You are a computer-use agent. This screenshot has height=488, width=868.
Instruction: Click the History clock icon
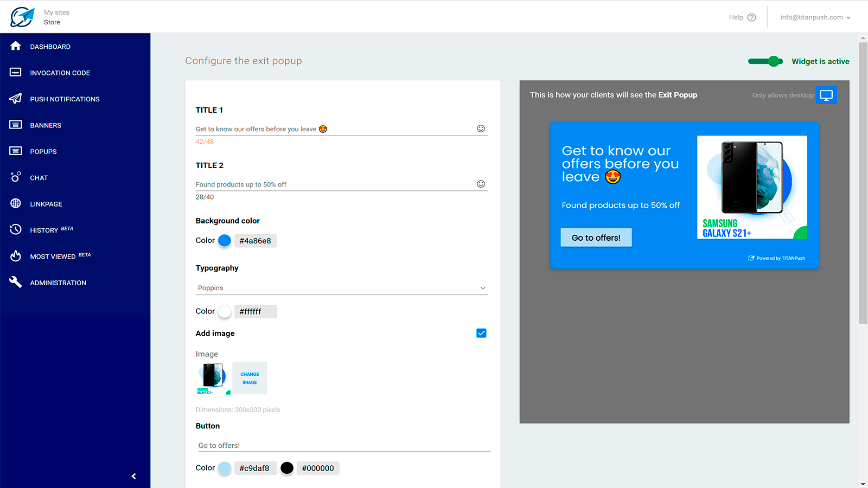(x=16, y=229)
